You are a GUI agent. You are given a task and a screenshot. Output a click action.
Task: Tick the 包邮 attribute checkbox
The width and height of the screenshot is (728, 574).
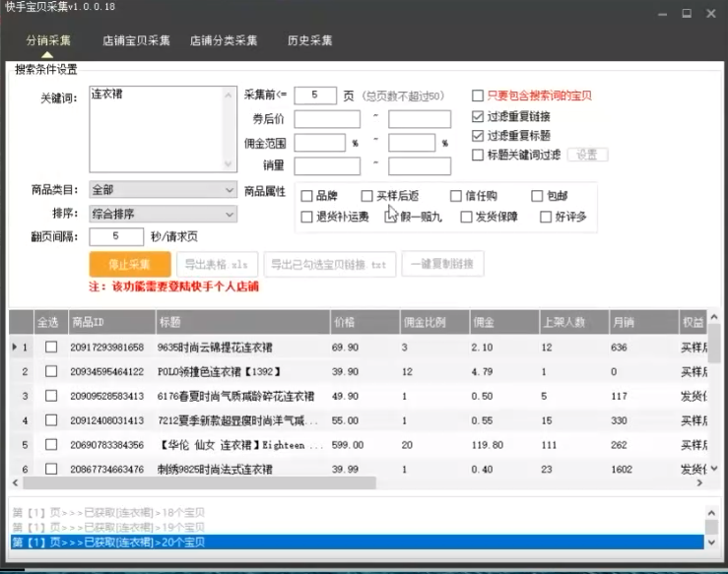537,196
